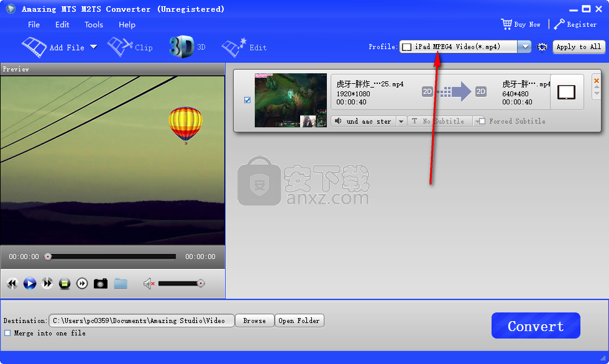609x364 pixels.
Task: Open the Tools menu
Action: coord(93,25)
